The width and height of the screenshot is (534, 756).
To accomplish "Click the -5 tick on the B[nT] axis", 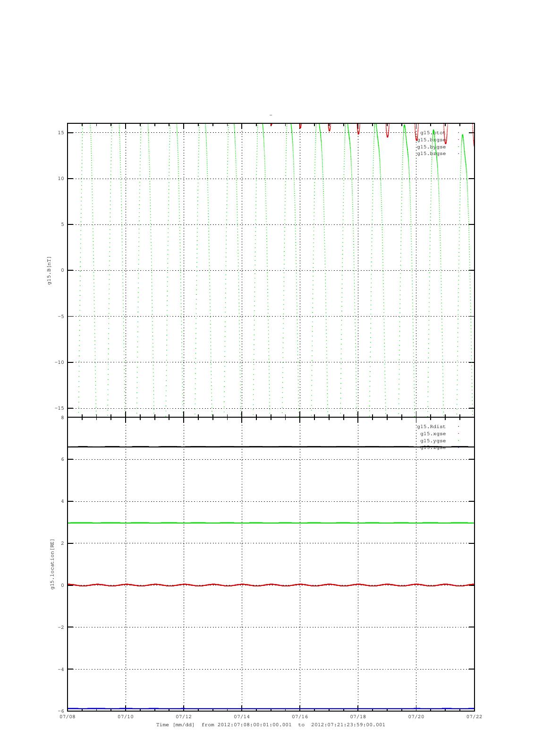I will click(61, 317).
